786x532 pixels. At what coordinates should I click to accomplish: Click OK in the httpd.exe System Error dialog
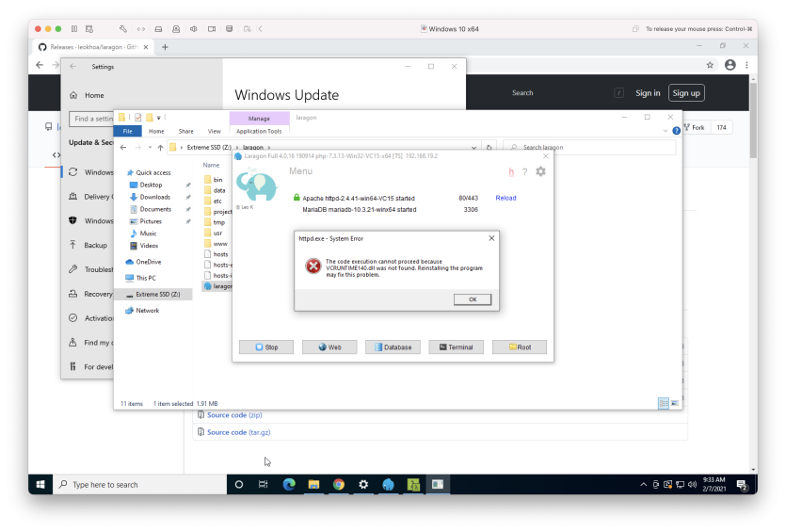473,299
